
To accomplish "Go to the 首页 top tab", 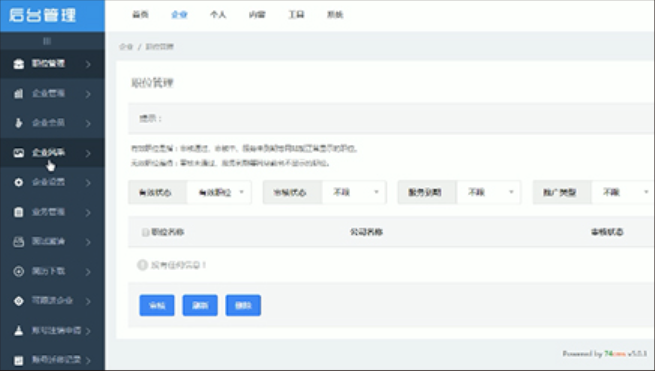I will point(140,15).
